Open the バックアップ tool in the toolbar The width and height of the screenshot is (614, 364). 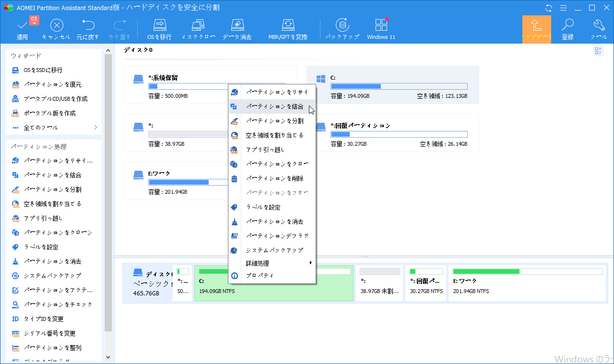click(x=342, y=29)
